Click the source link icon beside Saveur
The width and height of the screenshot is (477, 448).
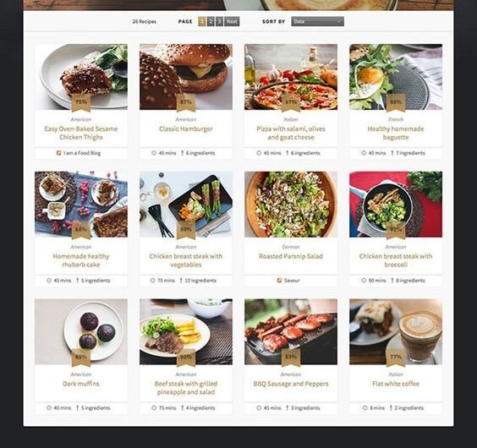(x=279, y=281)
